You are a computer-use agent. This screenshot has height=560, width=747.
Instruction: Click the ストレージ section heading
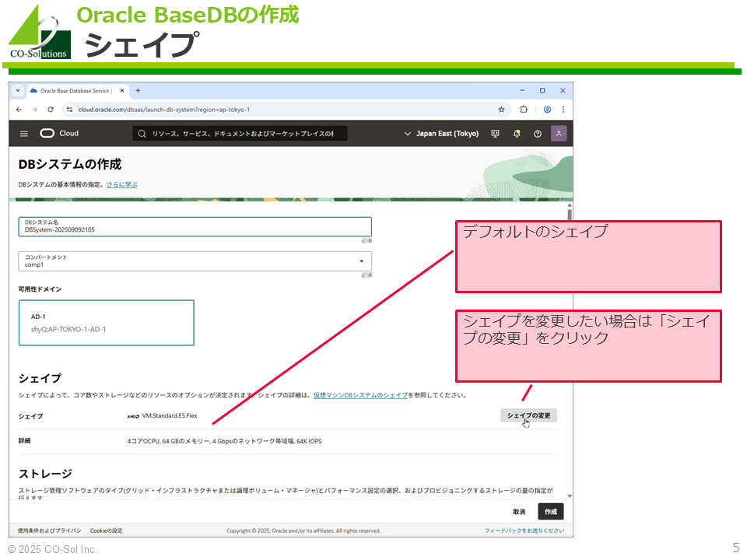coord(45,474)
